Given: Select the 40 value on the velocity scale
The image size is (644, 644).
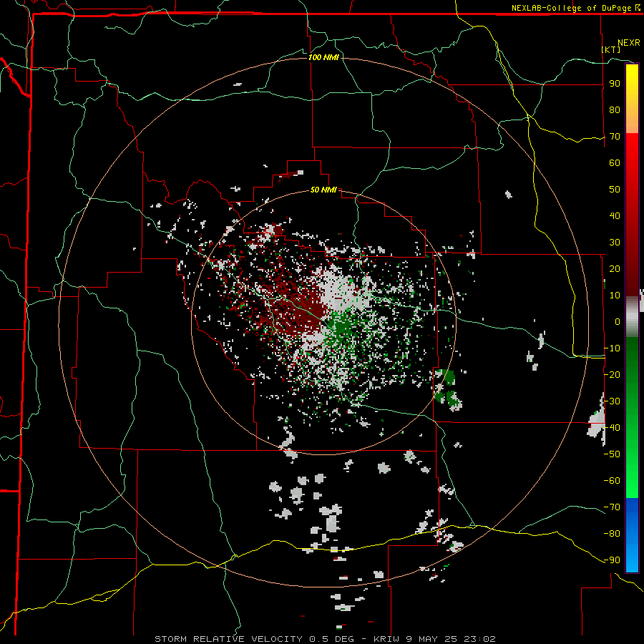Looking at the screenshot, I should click(615, 215).
